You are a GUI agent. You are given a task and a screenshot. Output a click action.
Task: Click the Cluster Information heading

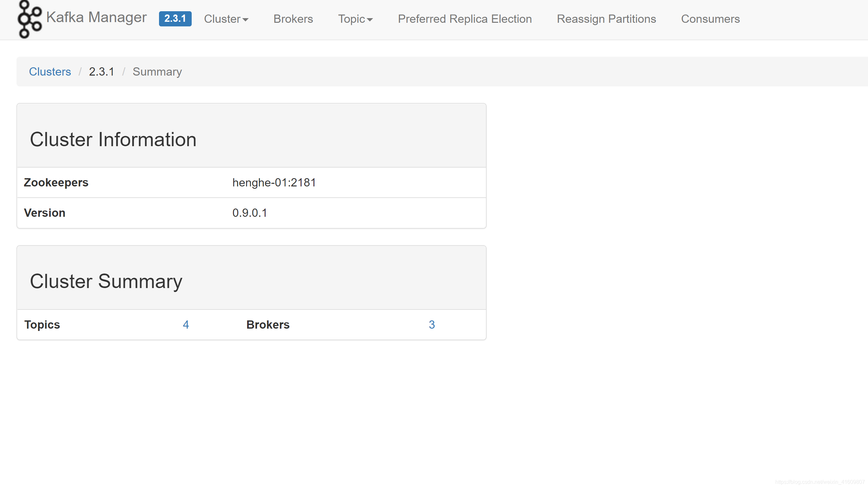click(113, 139)
